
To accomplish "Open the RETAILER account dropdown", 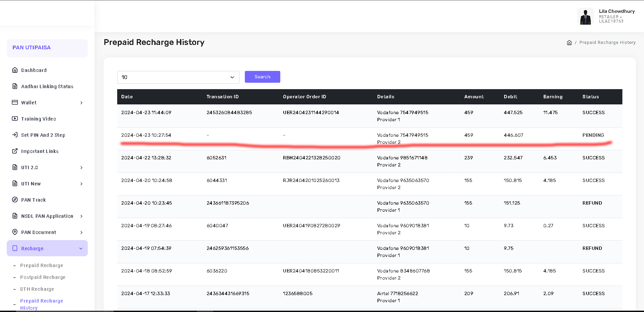I will click(x=610, y=17).
